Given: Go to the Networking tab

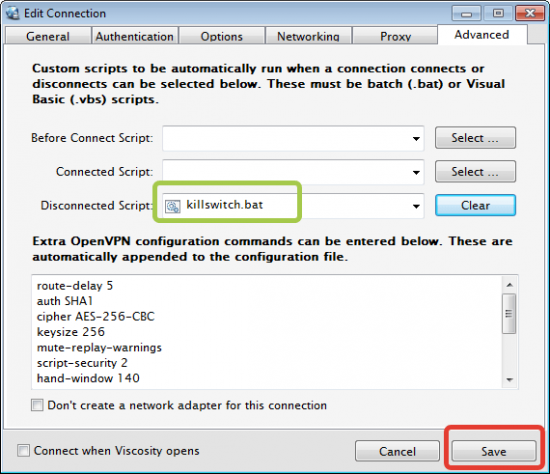Looking at the screenshot, I should coord(308,36).
